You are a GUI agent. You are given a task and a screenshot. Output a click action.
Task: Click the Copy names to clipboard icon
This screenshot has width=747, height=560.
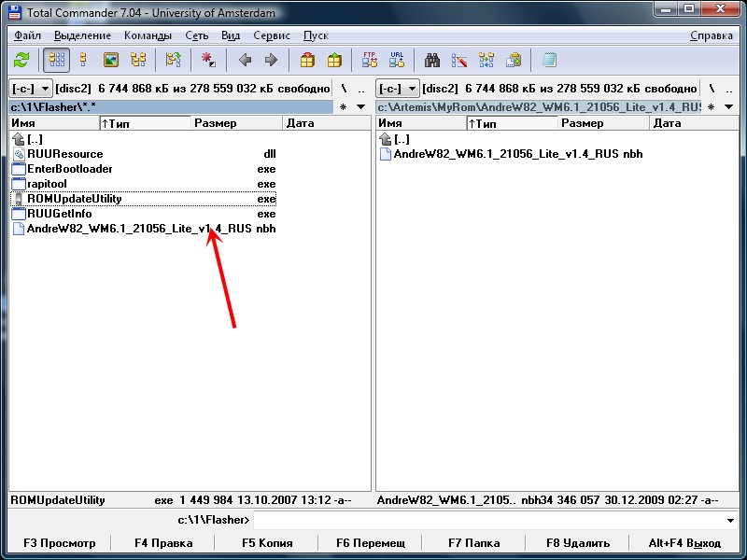(514, 60)
